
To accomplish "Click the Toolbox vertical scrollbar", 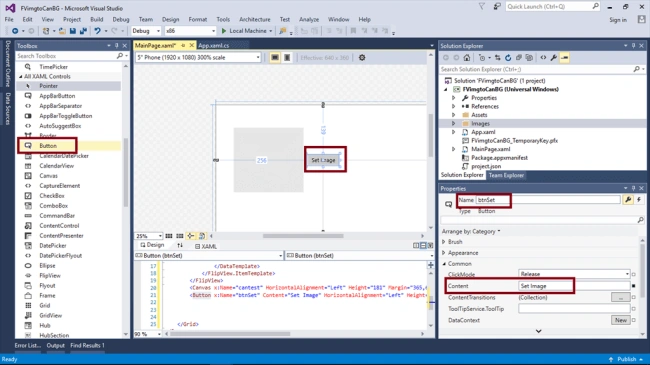I will point(125,172).
